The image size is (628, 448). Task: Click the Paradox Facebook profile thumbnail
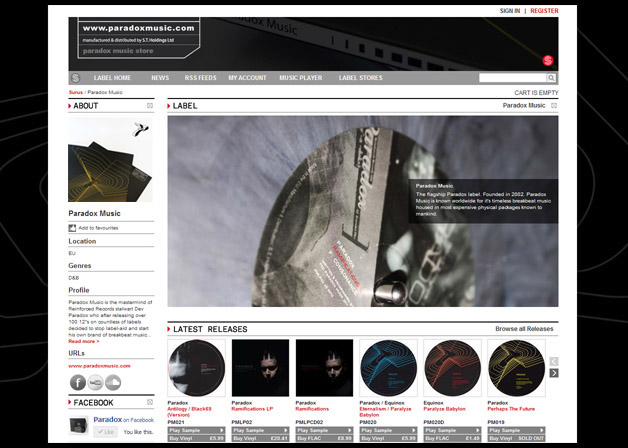pyautogui.click(x=78, y=426)
